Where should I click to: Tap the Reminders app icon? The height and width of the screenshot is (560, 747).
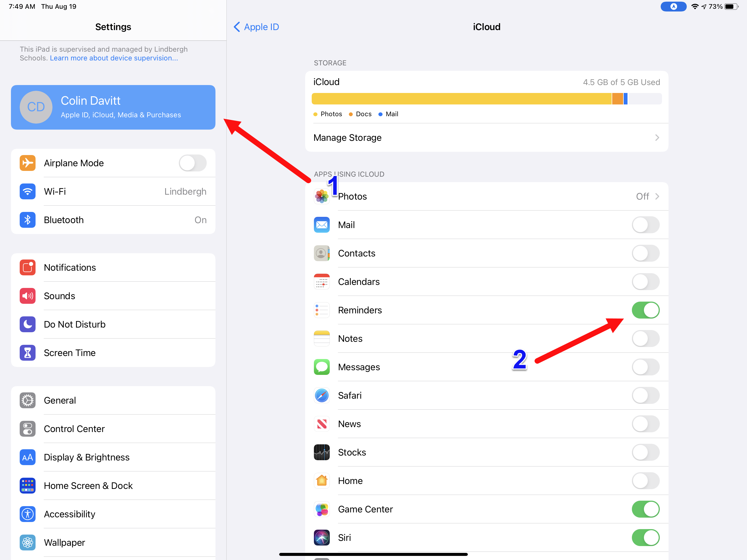tap(322, 310)
